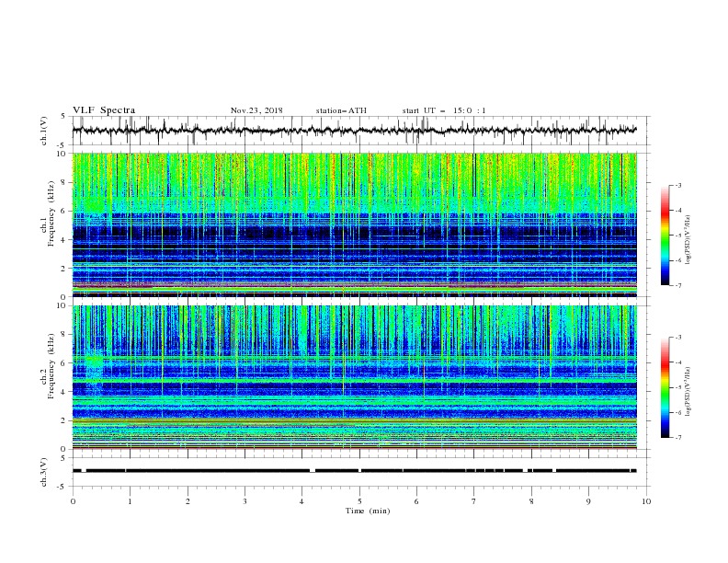Click the ch.1 frequency tick "2"
Image resolution: width=728 pixels, height=563 pixels.
point(64,268)
